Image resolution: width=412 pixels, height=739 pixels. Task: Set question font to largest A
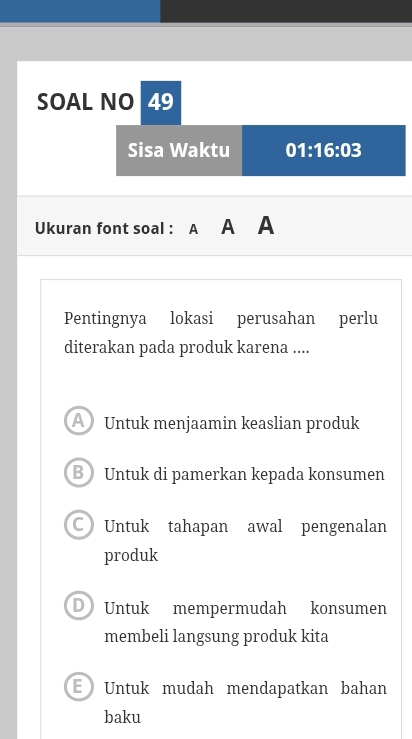[x=266, y=226]
